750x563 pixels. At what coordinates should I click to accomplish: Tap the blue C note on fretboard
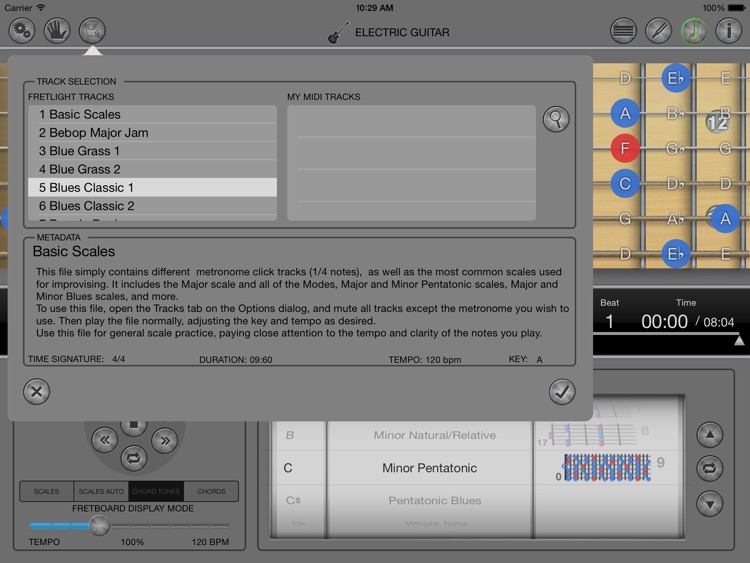click(625, 184)
